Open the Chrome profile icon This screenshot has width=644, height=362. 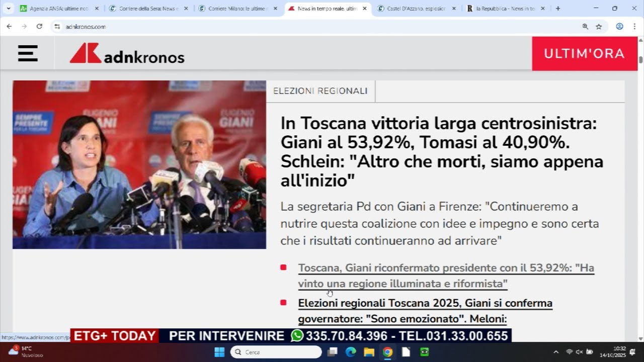pyautogui.click(x=619, y=27)
